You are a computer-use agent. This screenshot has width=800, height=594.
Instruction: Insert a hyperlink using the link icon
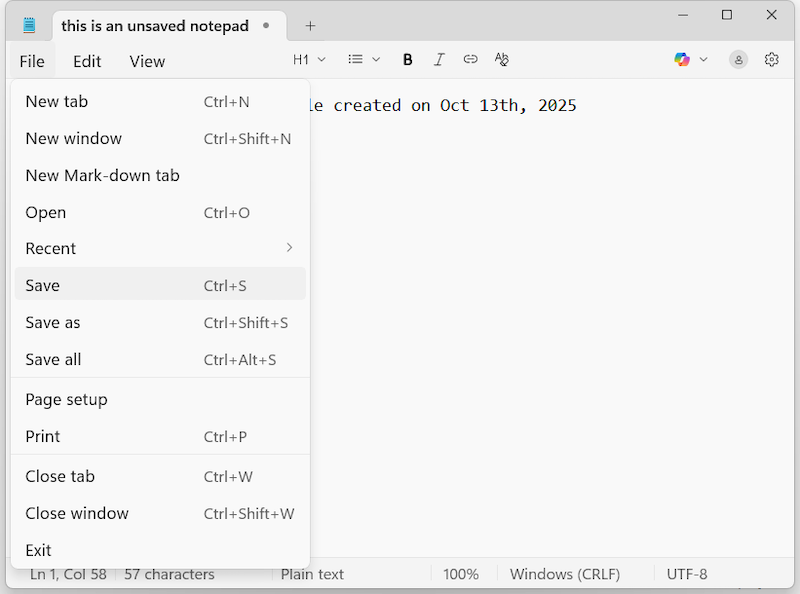coord(470,60)
